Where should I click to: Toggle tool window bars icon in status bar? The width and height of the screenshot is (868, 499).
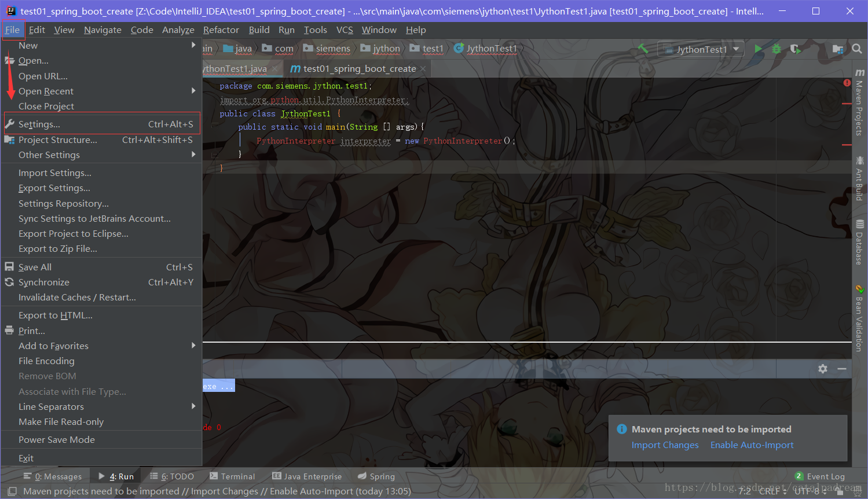[x=12, y=491]
